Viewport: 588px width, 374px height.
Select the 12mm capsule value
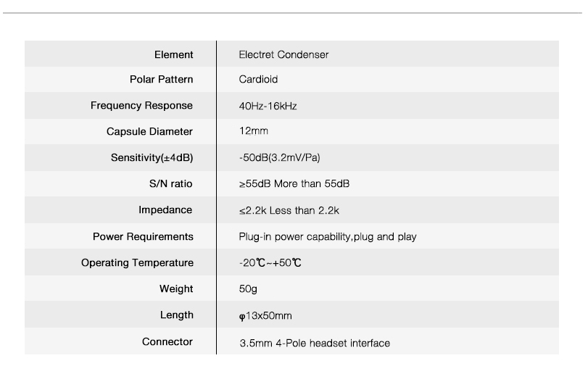click(x=254, y=131)
